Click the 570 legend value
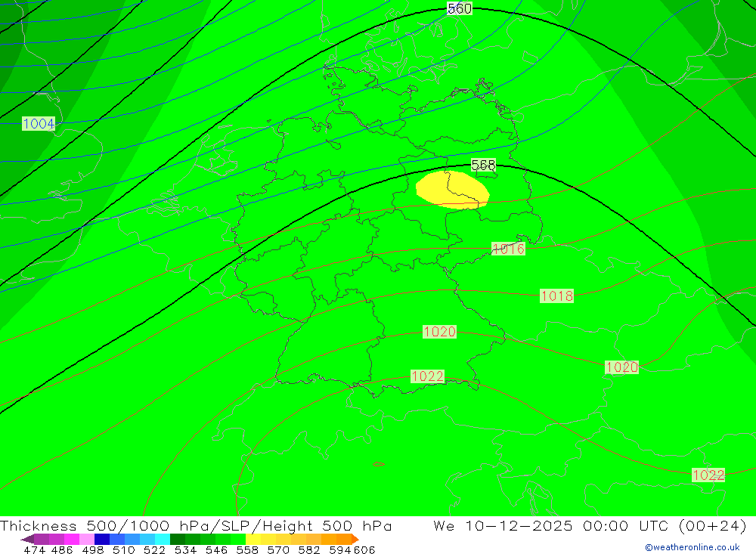The width and height of the screenshot is (756, 554). point(278,549)
